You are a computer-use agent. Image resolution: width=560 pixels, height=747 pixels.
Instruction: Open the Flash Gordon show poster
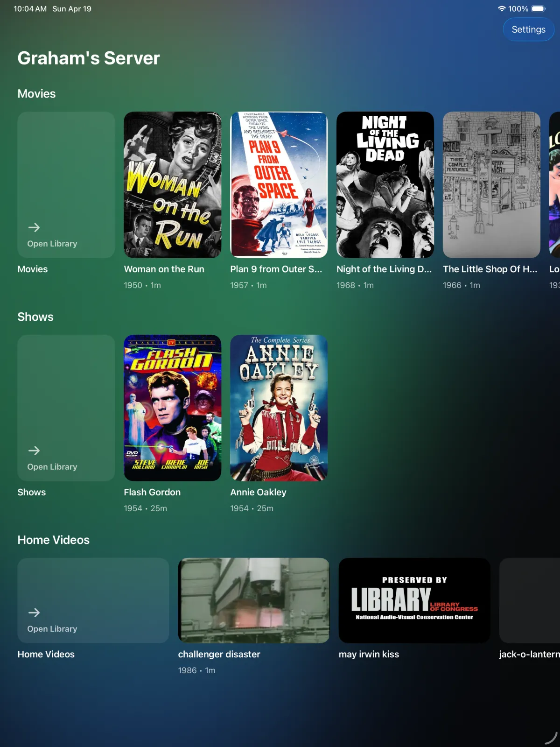pyautogui.click(x=173, y=408)
